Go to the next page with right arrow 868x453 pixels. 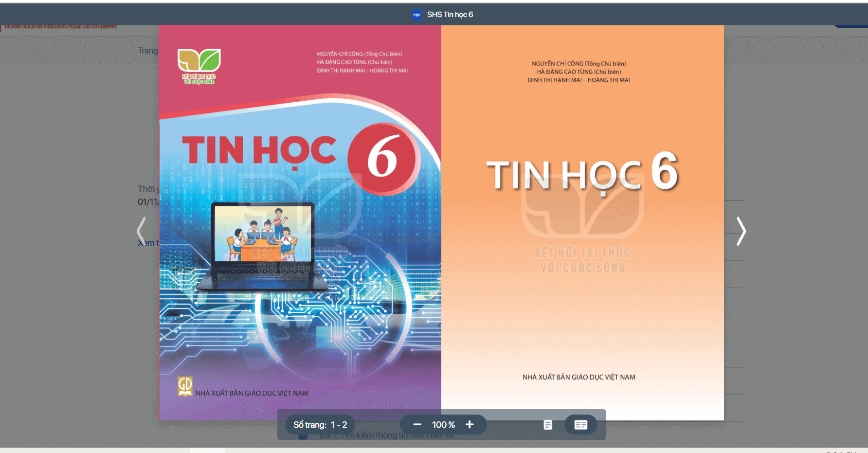[x=741, y=231]
